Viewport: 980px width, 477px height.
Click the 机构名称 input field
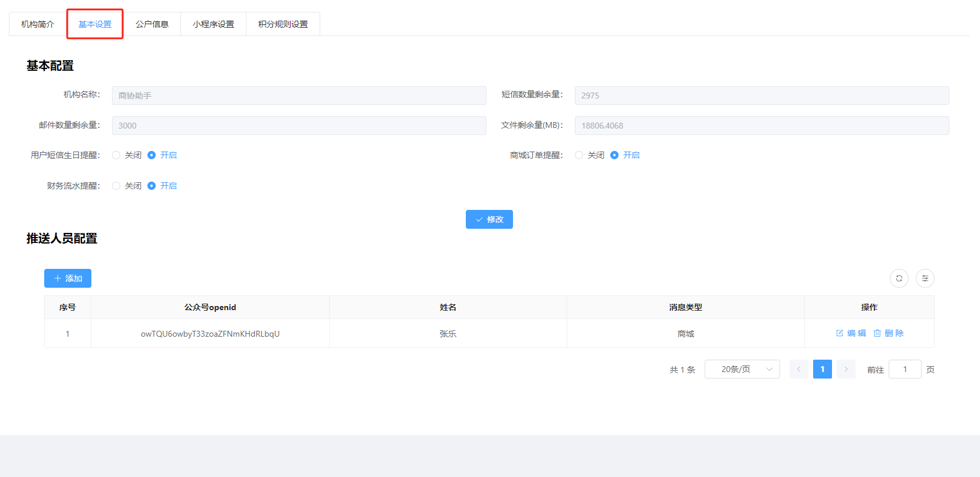point(299,96)
